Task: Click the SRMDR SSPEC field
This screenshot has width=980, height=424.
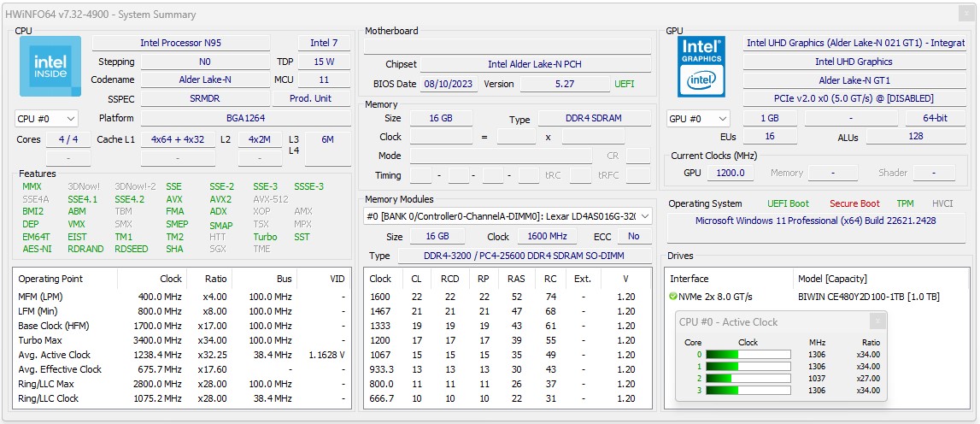Action: [x=205, y=98]
